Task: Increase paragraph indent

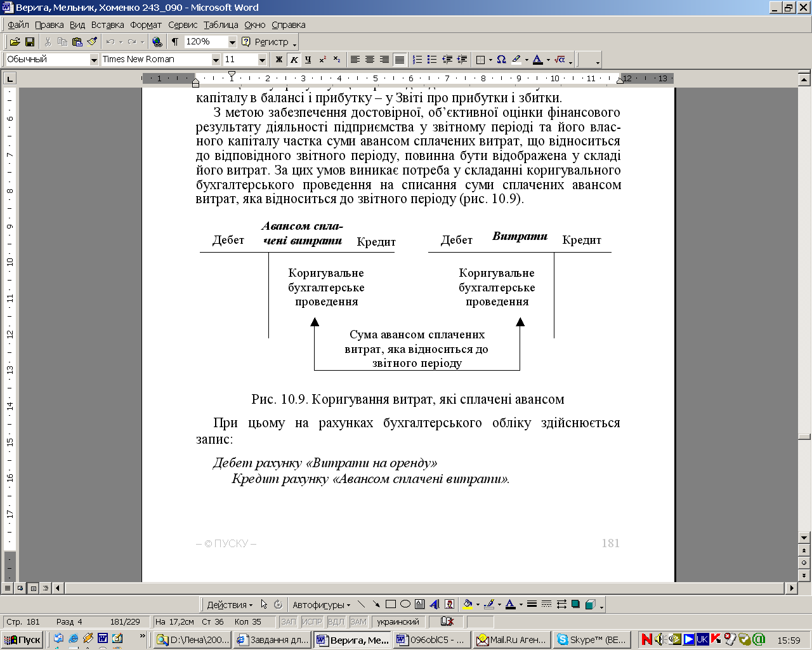Action: (462, 60)
